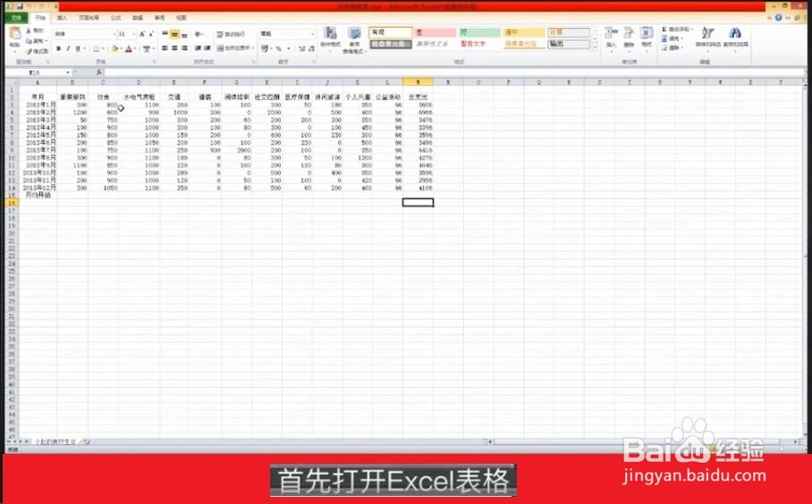
Task: Click the accounting currency format icon
Action: point(265,48)
